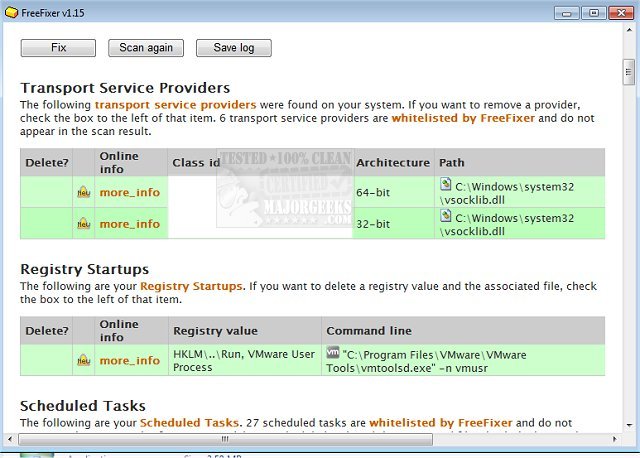Click the vm icon beside vmtoolsd.exe command line
The image size is (640, 458).
333,352
